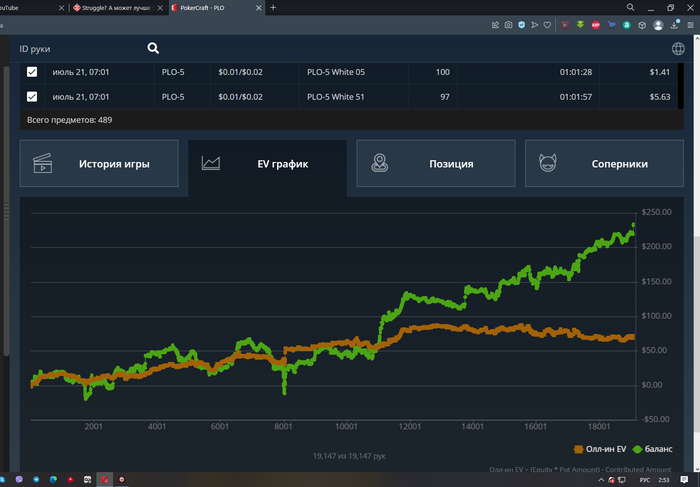The height and width of the screenshot is (487, 700).
Task: Open the ABP Adblock Plus extension
Action: point(596,25)
